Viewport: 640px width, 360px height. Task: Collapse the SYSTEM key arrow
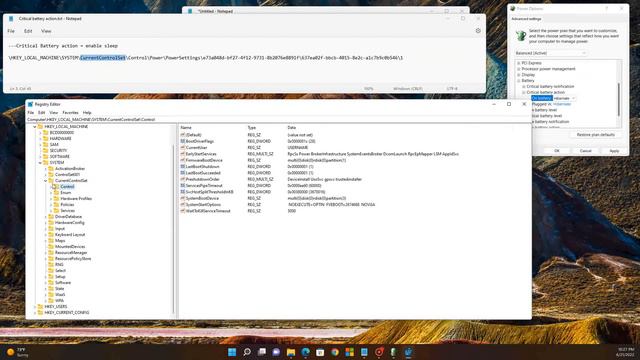point(40,162)
